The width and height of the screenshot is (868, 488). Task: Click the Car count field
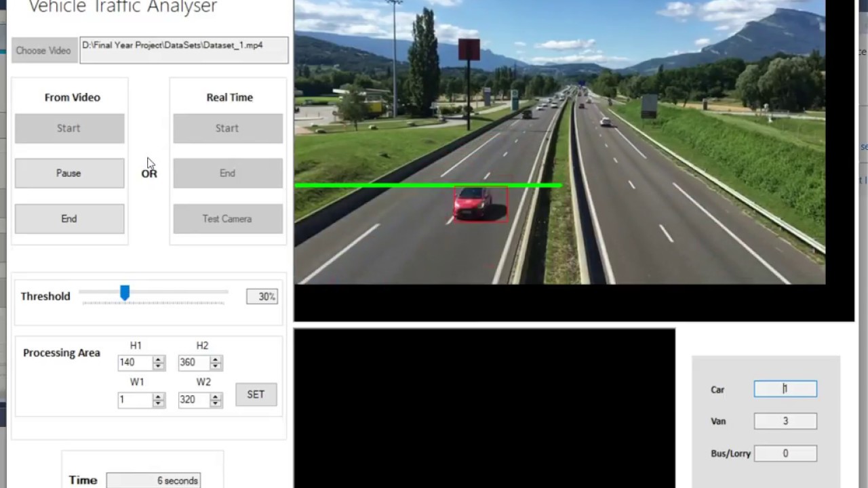pos(785,389)
